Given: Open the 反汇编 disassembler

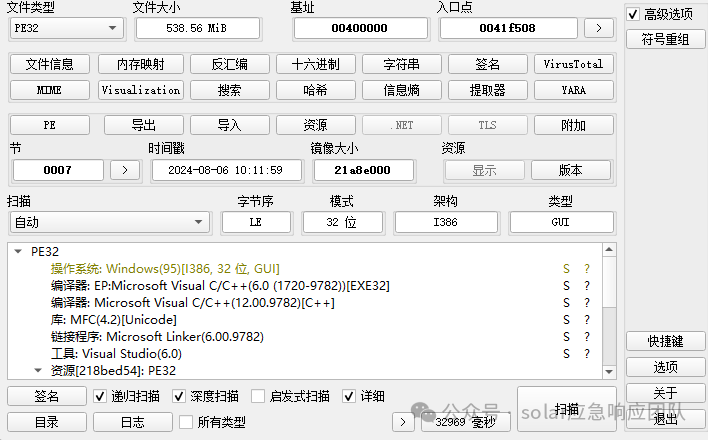Looking at the screenshot, I should [230, 64].
